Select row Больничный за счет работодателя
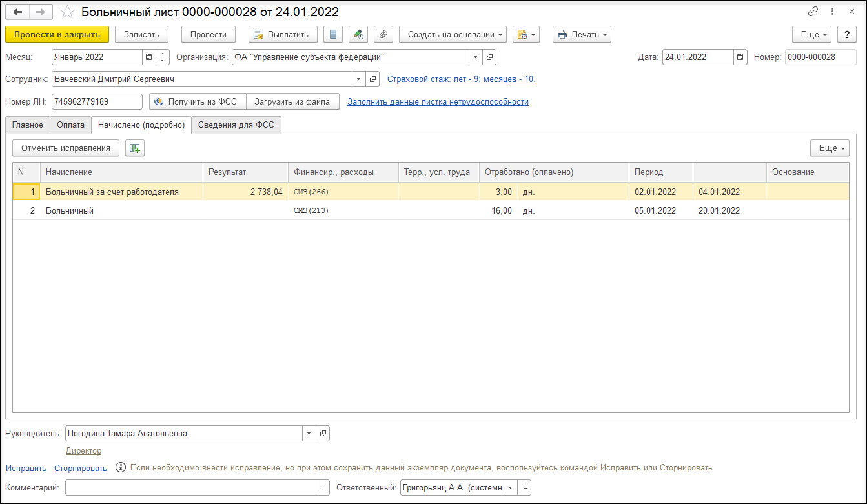 tap(431, 192)
